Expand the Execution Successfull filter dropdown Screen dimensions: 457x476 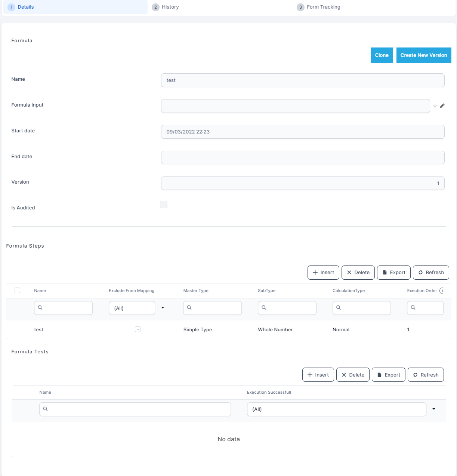click(434, 409)
